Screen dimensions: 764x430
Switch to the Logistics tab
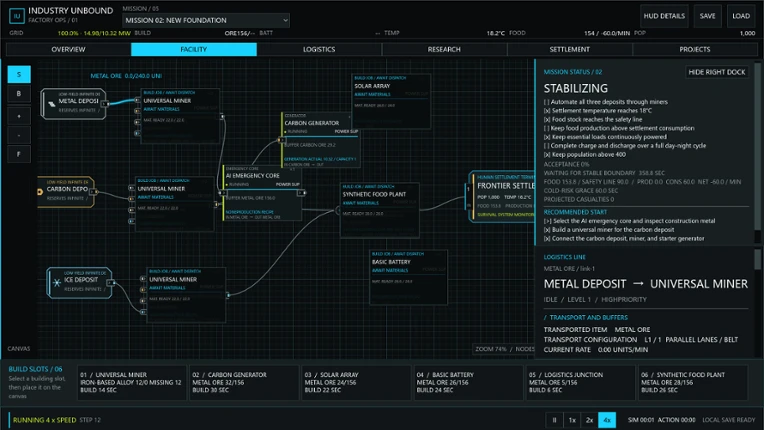tap(319, 49)
